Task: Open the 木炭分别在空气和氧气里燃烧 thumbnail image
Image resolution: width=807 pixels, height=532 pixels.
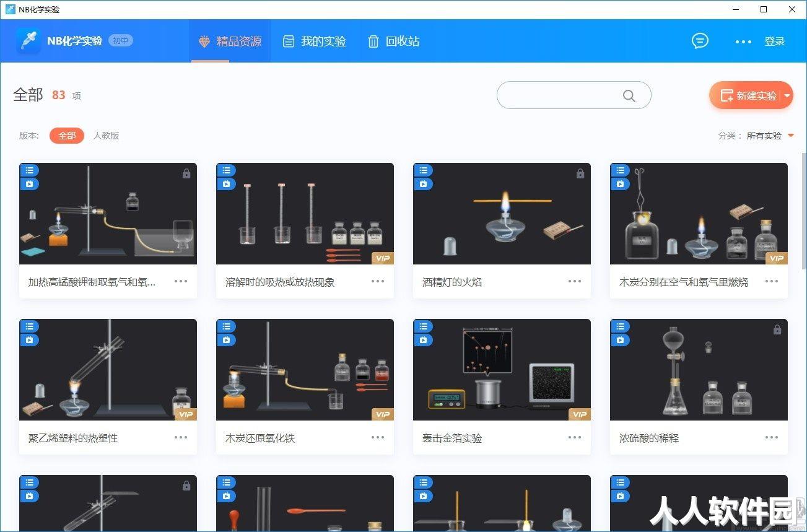Action: [x=699, y=214]
